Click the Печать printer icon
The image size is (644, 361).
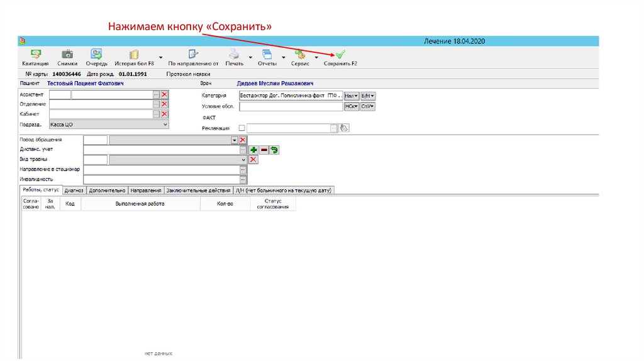click(x=234, y=55)
